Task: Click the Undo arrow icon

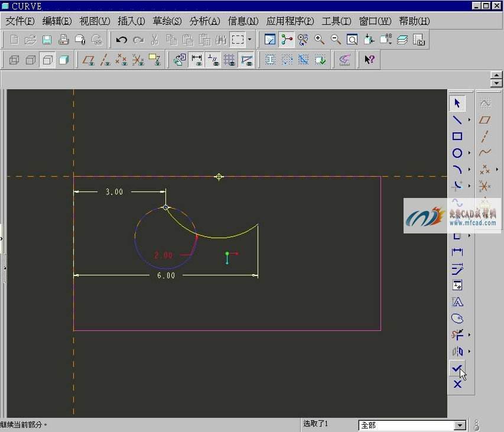Action: 121,40
